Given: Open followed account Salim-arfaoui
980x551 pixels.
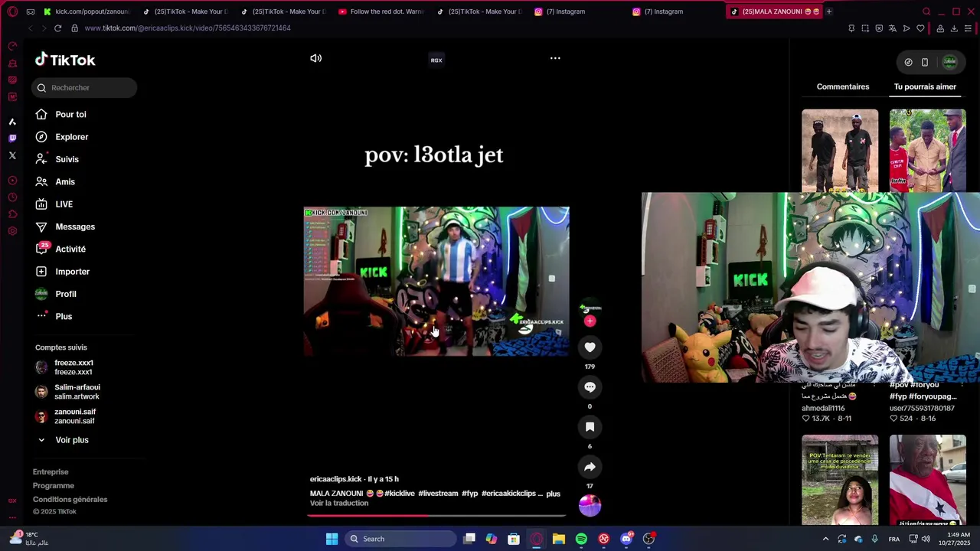Looking at the screenshot, I should pyautogui.click(x=77, y=392).
